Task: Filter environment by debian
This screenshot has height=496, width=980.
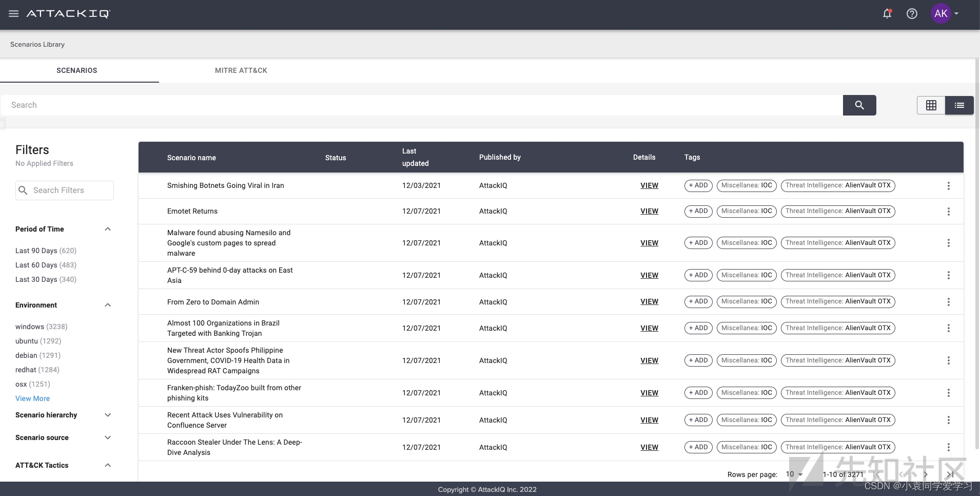Action: [x=38, y=355]
